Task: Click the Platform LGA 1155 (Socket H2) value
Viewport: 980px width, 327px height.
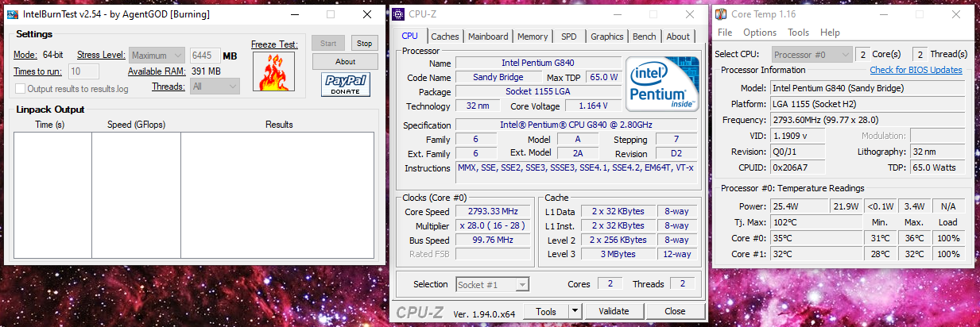Action: [867, 104]
